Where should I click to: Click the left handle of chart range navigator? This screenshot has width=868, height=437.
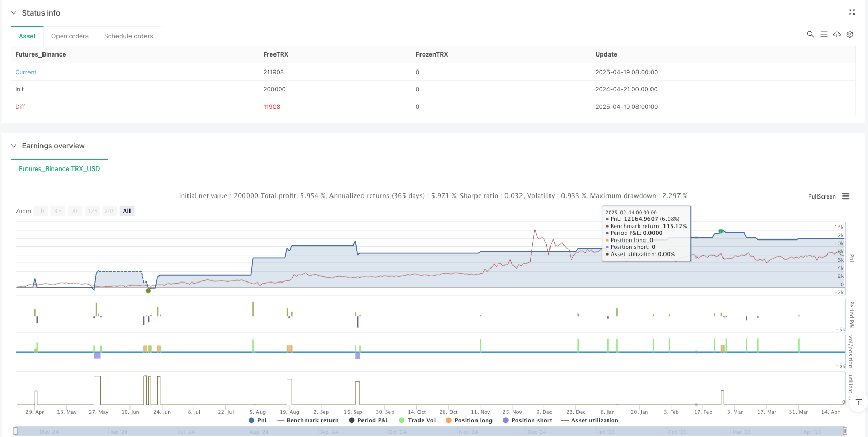[16, 431]
